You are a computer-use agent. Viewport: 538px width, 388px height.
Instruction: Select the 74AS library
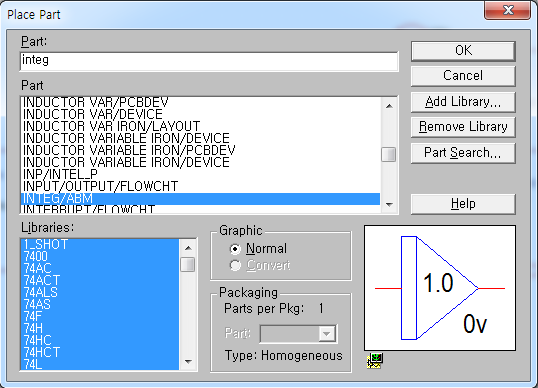[x=100, y=304]
